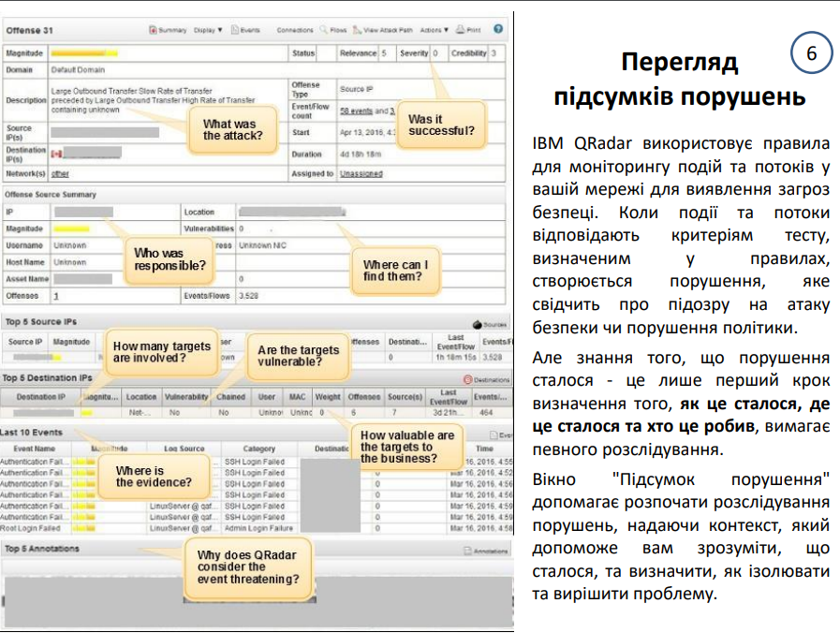This screenshot has height=633, width=840.
Task: Click the Time column header
Action: tap(484, 449)
